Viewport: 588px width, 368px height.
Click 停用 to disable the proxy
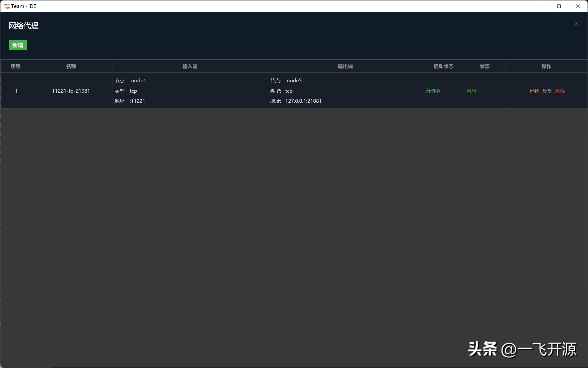(534, 91)
